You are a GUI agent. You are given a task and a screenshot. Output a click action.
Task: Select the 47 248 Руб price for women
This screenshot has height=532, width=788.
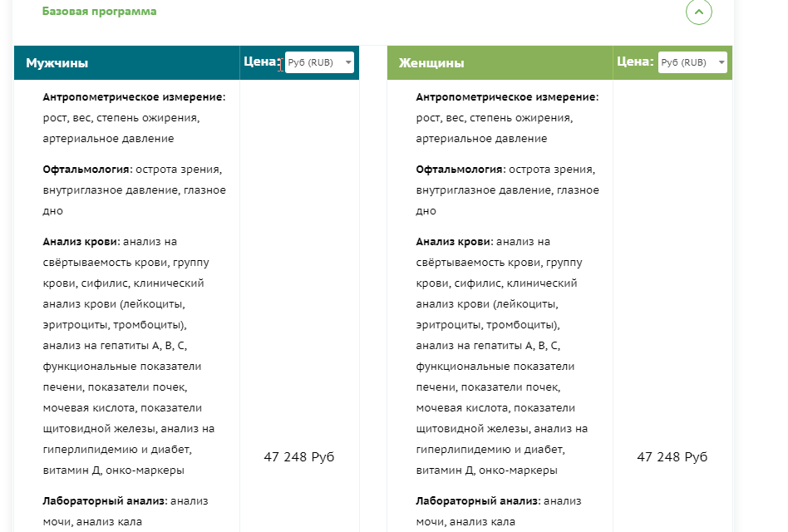pos(672,456)
